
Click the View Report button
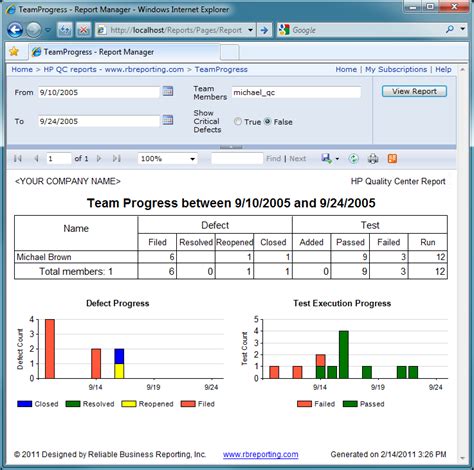[x=414, y=91]
